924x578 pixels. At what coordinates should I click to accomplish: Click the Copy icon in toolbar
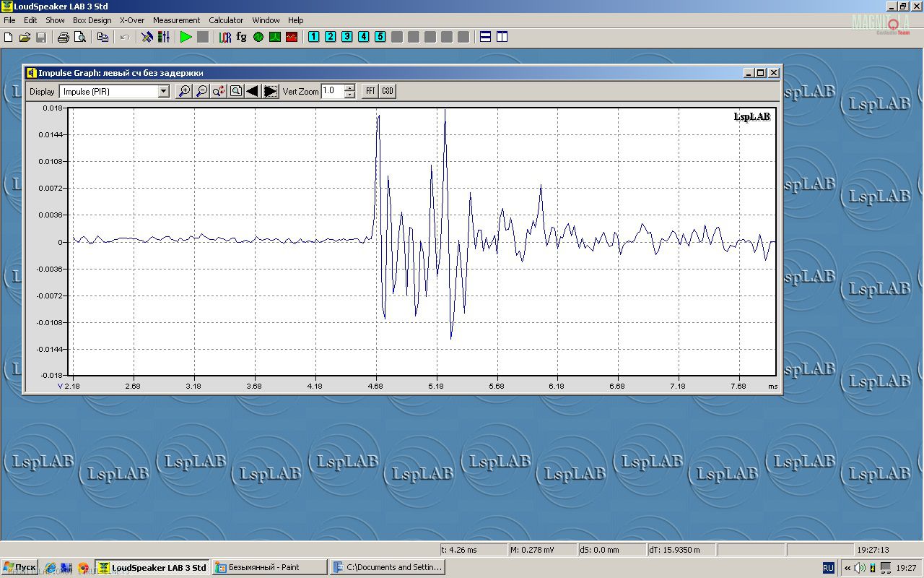pyautogui.click(x=103, y=37)
